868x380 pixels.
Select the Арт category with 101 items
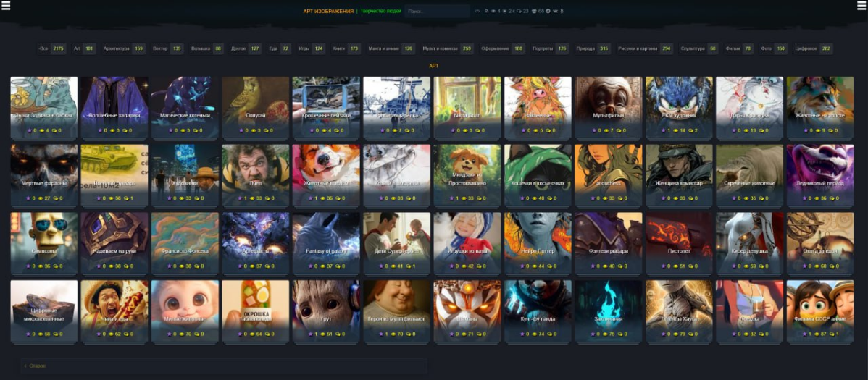83,48
